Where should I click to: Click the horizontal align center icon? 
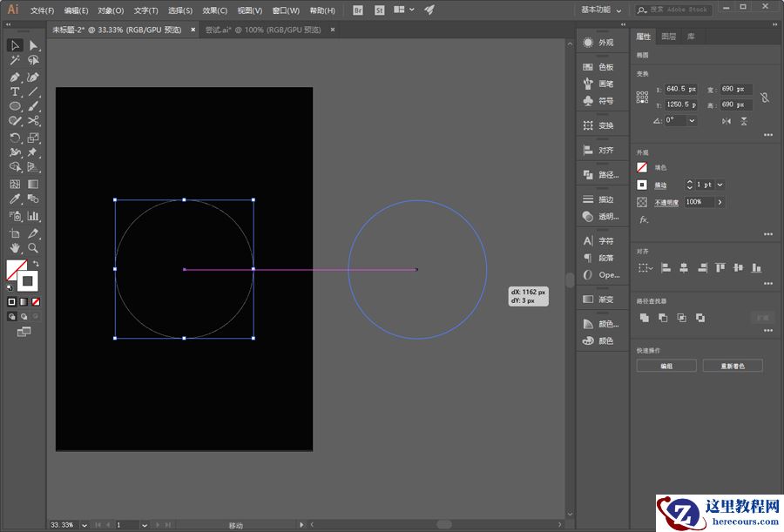685,266
